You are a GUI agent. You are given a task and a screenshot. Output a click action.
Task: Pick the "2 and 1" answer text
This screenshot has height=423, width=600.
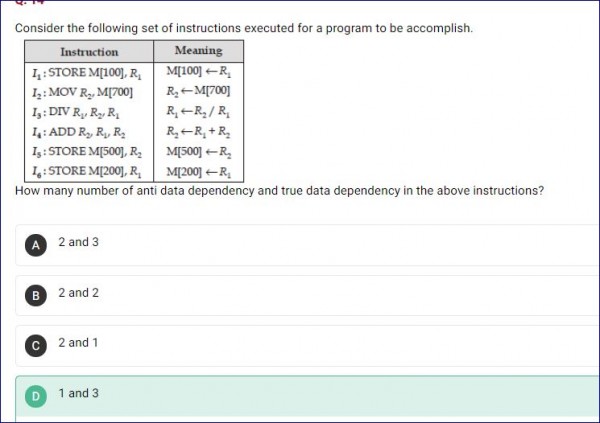point(78,344)
